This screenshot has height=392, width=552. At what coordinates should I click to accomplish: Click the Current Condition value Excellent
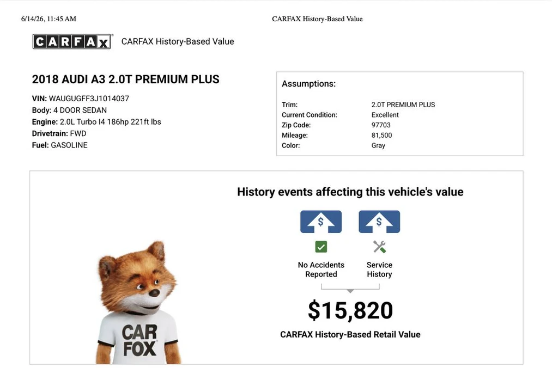point(385,115)
